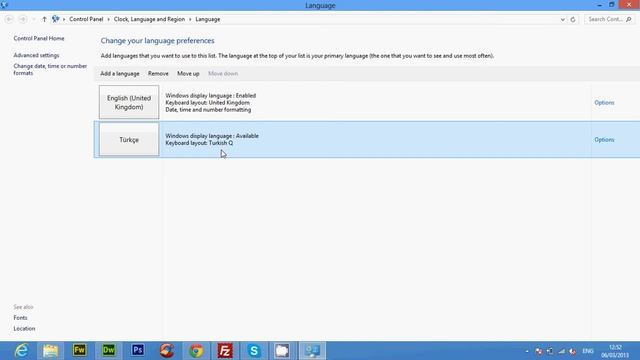The width and height of the screenshot is (640, 360).
Task: Launch Adobe Photoshop from the taskbar
Action: click(x=138, y=351)
